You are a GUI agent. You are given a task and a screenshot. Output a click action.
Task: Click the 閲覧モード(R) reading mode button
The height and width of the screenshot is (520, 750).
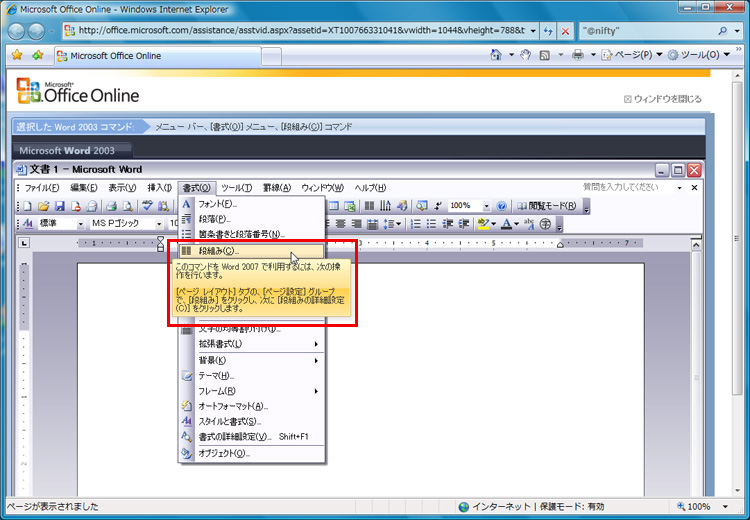(x=547, y=206)
